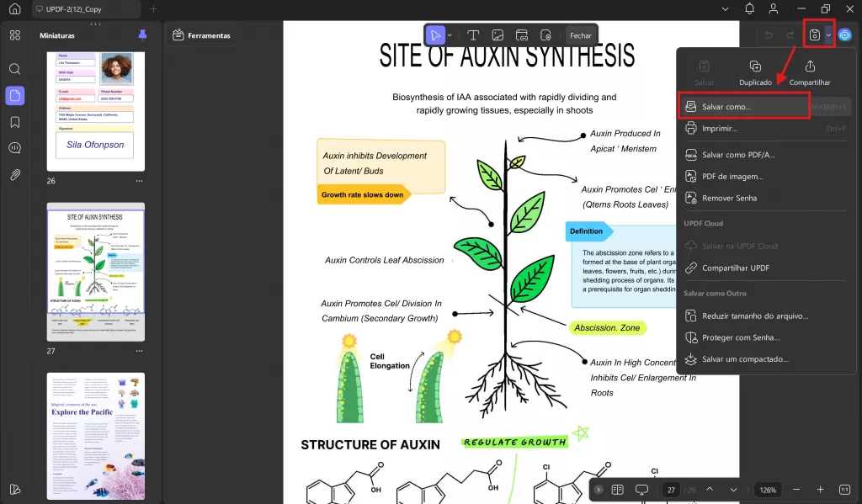This screenshot has width=862, height=504.
Task: Toggle the pin on Miniaturas panel
Action: point(142,35)
